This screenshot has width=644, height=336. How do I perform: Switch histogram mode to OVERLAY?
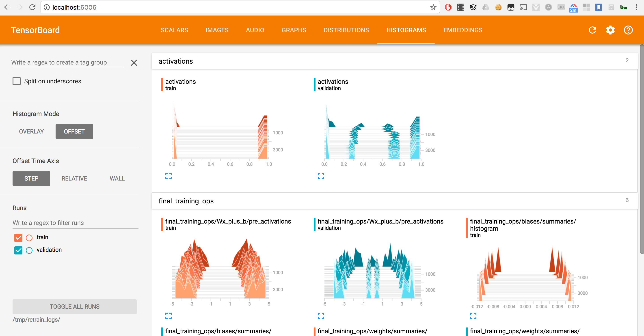(x=32, y=131)
